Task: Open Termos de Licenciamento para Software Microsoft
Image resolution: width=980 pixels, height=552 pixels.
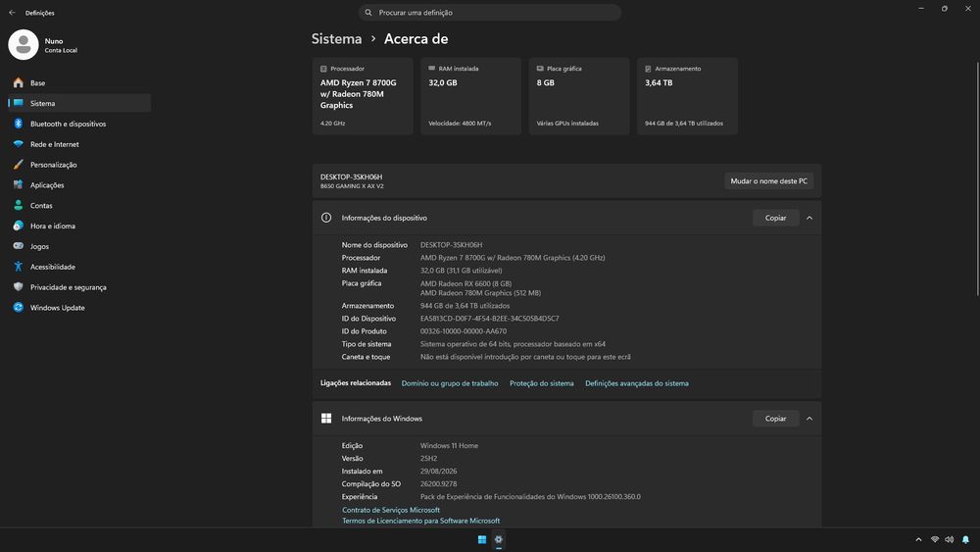Action: [x=420, y=521]
